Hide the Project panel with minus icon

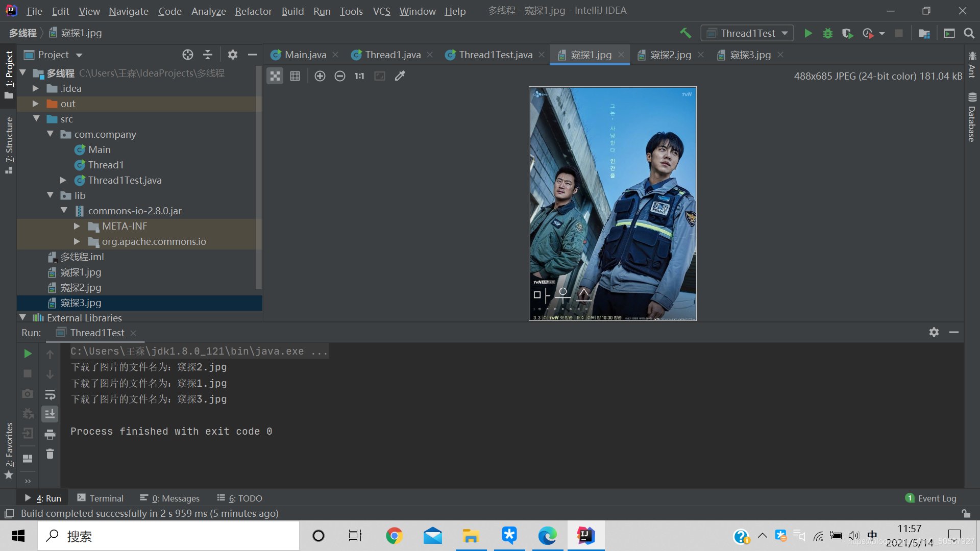(252, 55)
